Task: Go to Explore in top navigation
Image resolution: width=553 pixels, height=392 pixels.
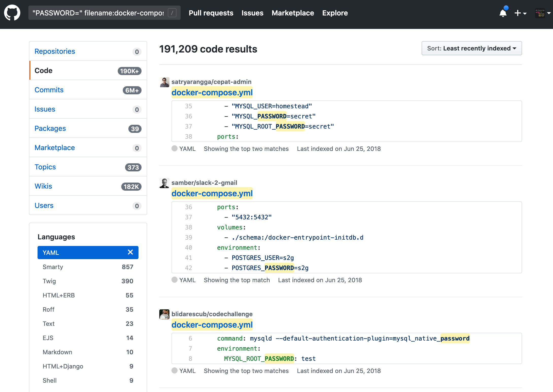Action: pyautogui.click(x=335, y=13)
